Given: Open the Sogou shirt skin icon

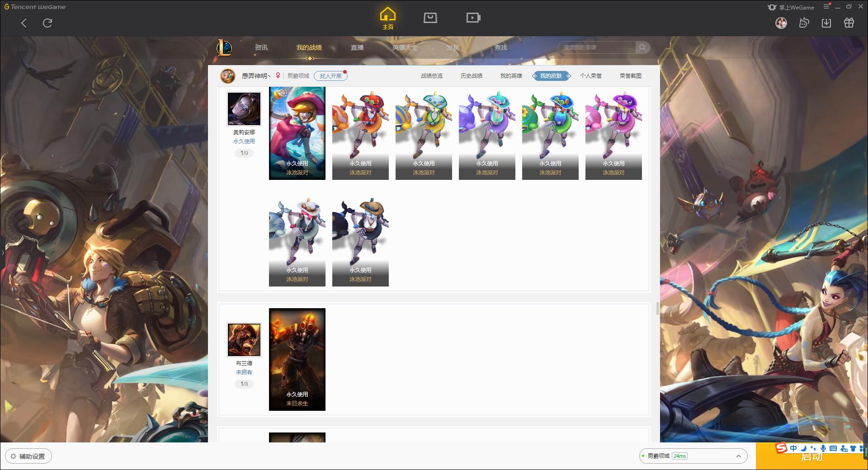Looking at the screenshot, I should pos(853,448).
